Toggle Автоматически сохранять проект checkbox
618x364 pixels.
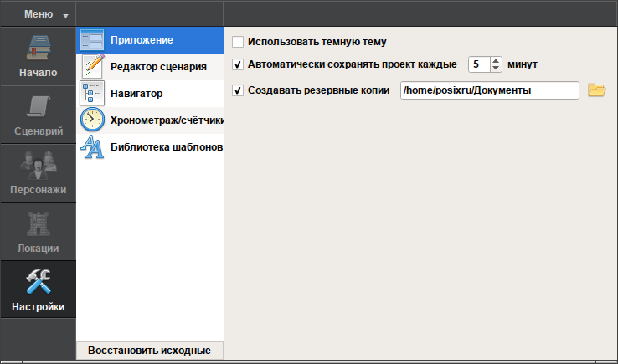click(x=238, y=64)
